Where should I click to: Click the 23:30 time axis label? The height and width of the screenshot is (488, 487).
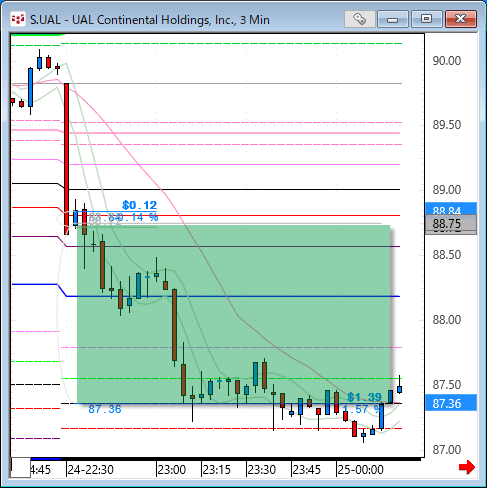262,470
